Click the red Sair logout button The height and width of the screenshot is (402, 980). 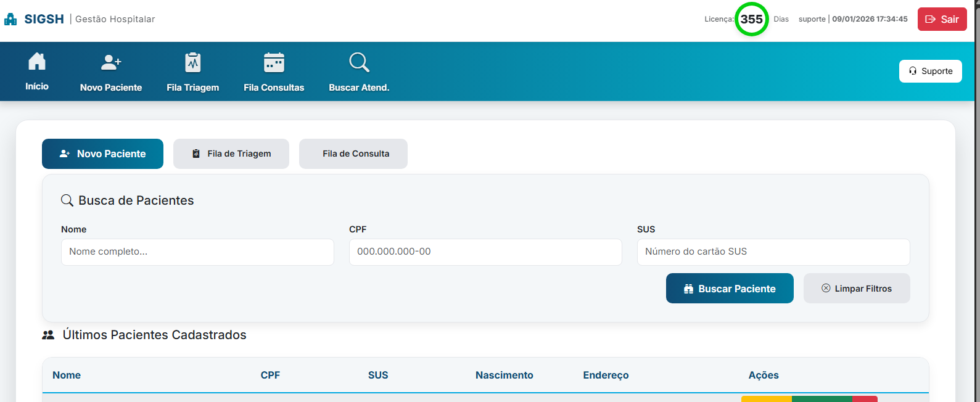tap(942, 19)
